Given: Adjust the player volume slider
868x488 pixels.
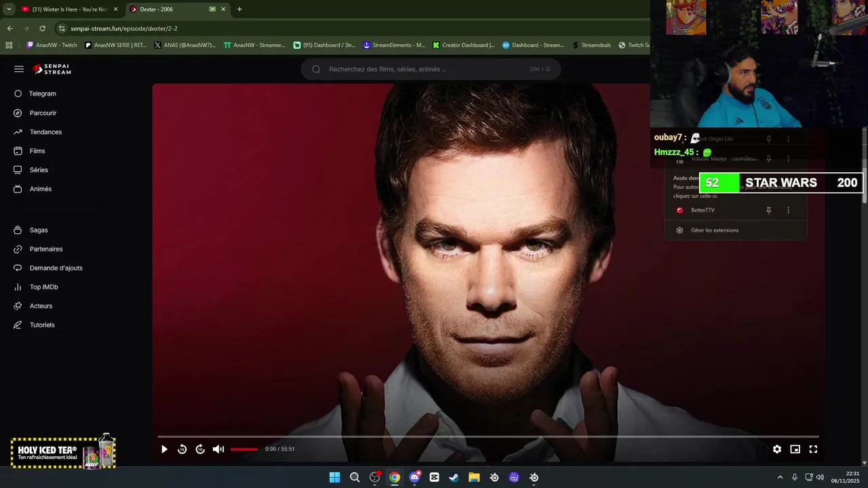Looking at the screenshot, I should [x=244, y=449].
